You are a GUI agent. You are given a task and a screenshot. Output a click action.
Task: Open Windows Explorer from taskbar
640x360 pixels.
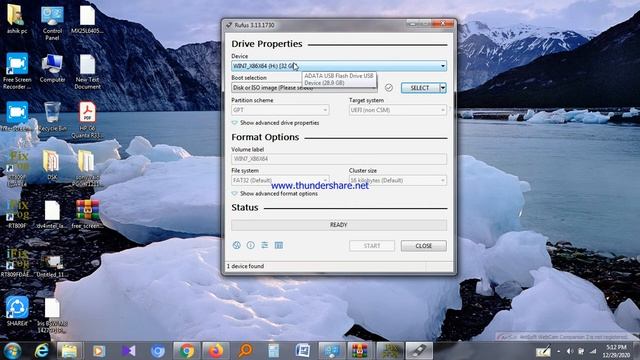69,351
